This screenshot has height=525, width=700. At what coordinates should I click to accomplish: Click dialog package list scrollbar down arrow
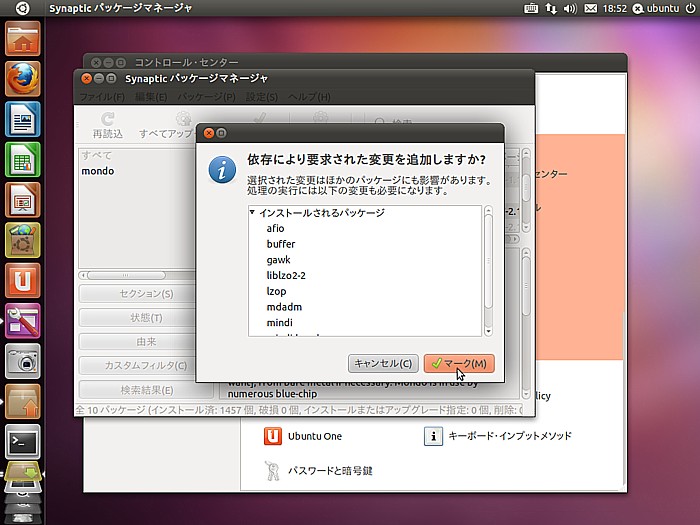488,331
